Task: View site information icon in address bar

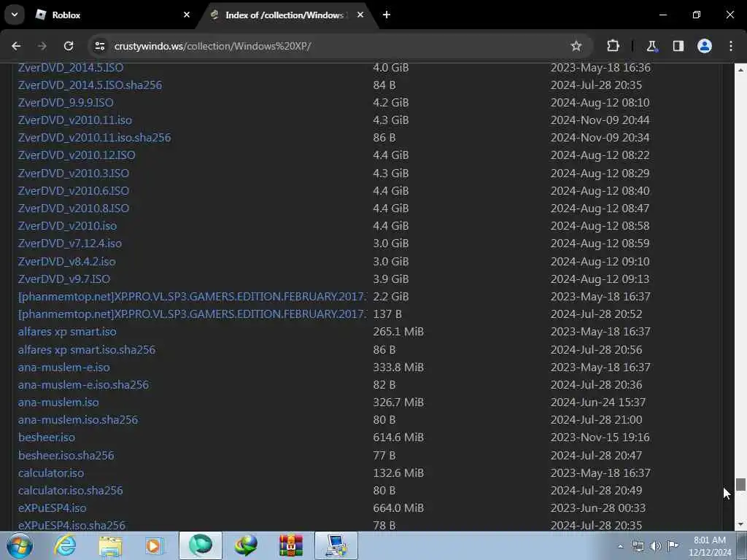Action: click(100, 46)
